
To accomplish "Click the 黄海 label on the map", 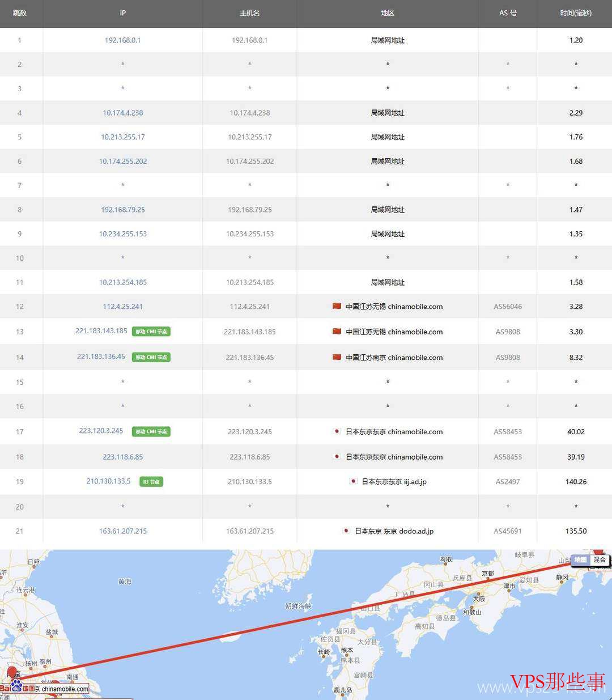I will click(x=125, y=582).
